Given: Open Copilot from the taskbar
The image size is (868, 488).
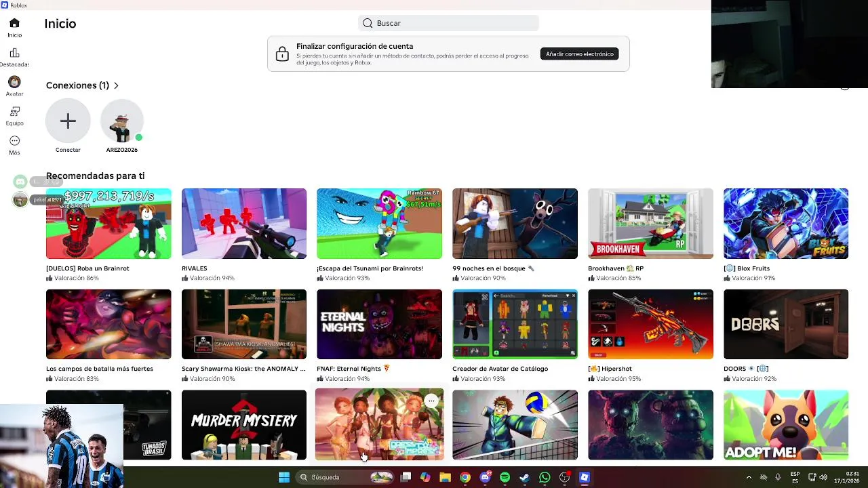Looking at the screenshot, I should coord(425,477).
